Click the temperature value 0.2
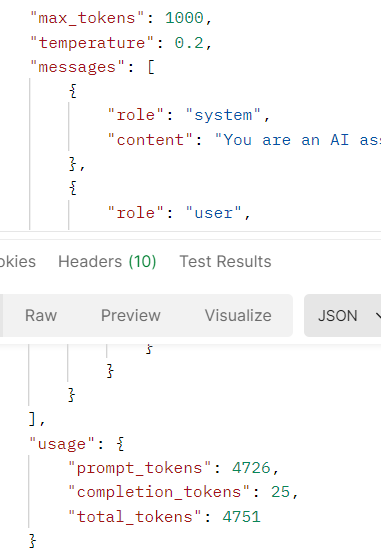The image size is (381, 557). (x=189, y=43)
